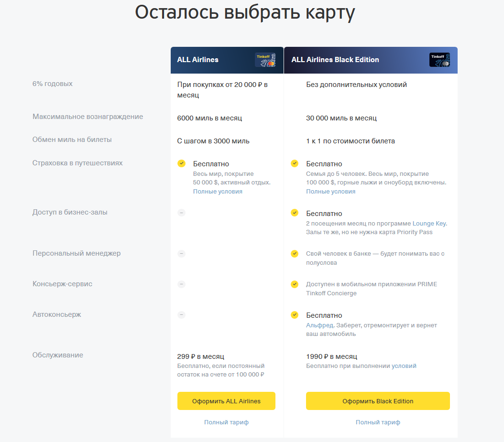Image resolution: width=504 pixels, height=442 pixels.
Task: Click 'Бесплатно' text in ALL Airlines insurance cell
Action: [211, 164]
